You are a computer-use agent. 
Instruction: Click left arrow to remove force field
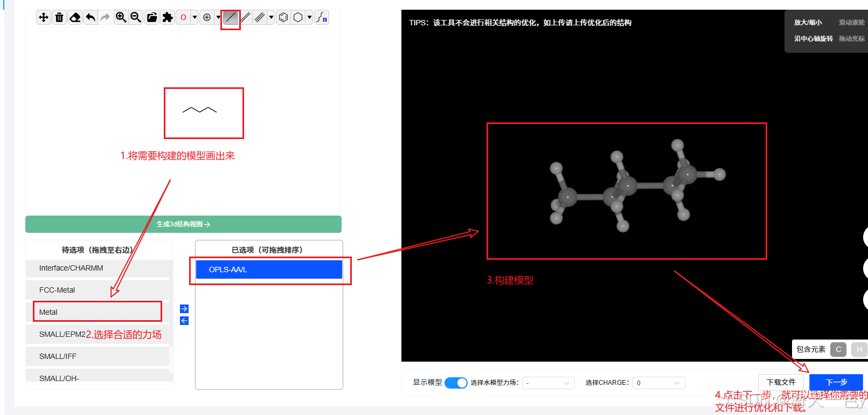click(x=184, y=321)
